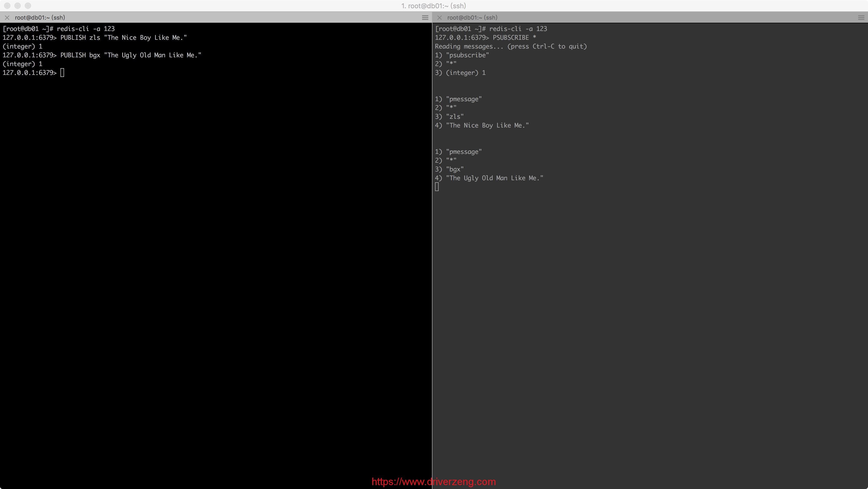Click the second (integer) 1 reply in left pane
The width and height of the screenshot is (868, 489).
[x=22, y=64]
